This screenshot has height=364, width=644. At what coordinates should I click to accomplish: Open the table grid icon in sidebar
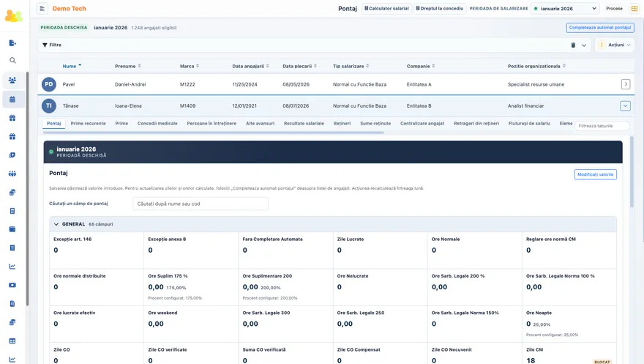(x=12, y=341)
